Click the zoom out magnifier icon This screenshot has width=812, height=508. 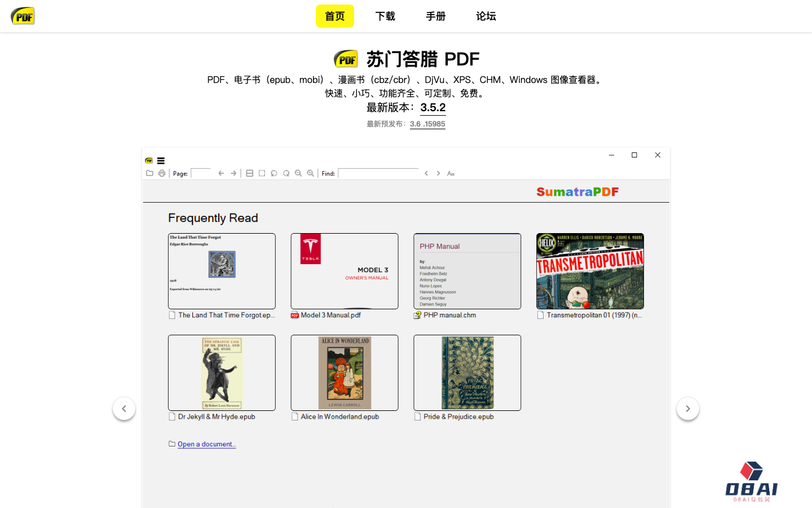pyautogui.click(x=298, y=173)
